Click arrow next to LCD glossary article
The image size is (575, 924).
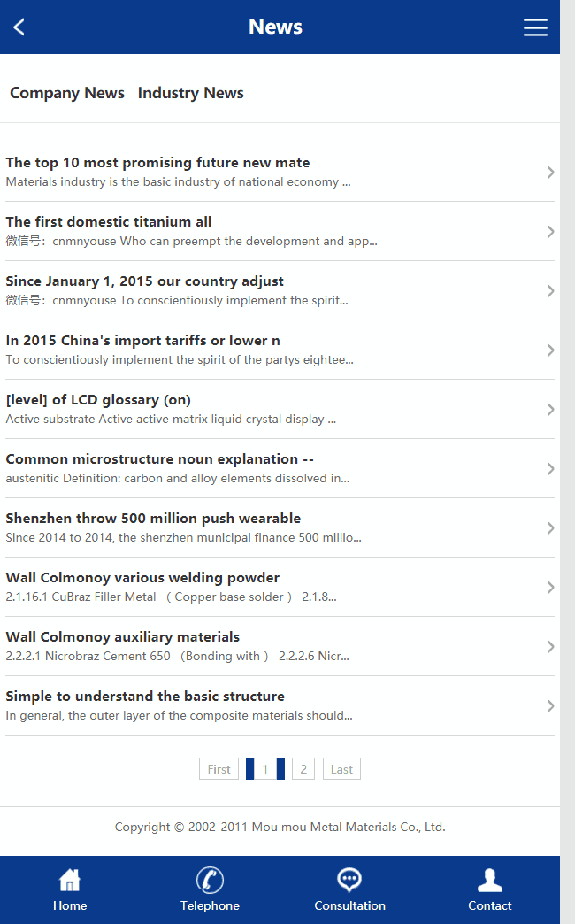coord(550,410)
